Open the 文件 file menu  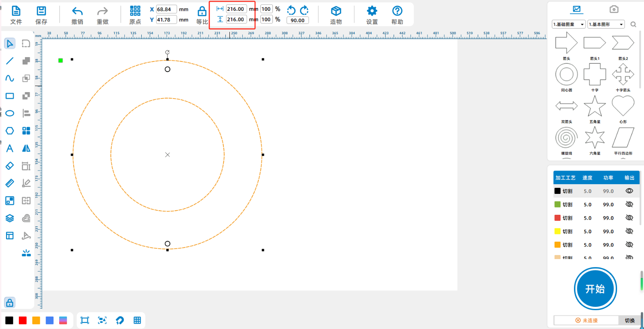point(16,15)
